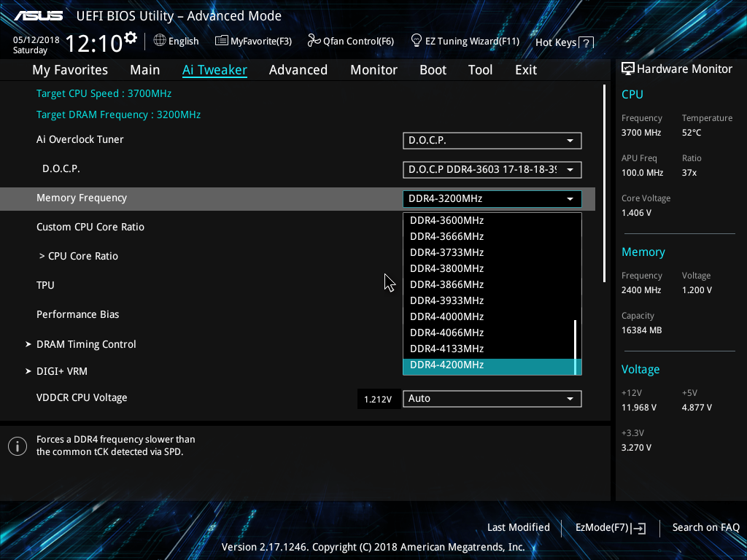Click Core Voltage 1.406 V value
The image size is (747, 560).
(x=636, y=213)
